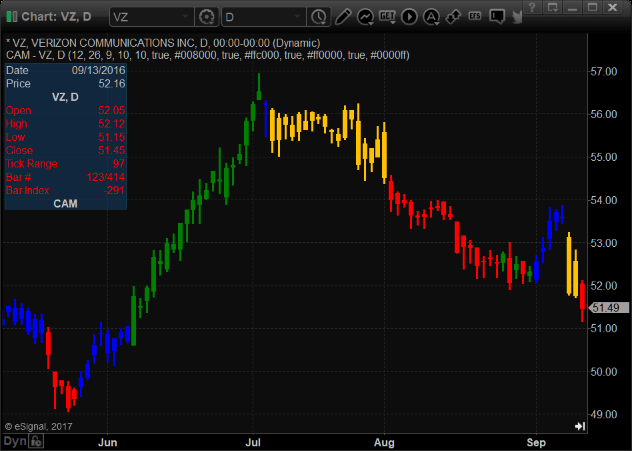Click the VZ Verizon Communications title line
632x451 pixels.
163,43
